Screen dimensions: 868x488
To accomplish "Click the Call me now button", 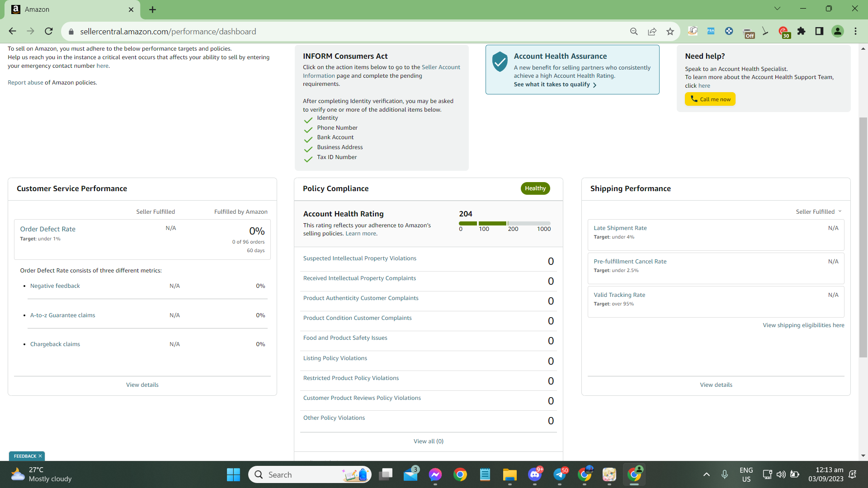I will point(710,99).
